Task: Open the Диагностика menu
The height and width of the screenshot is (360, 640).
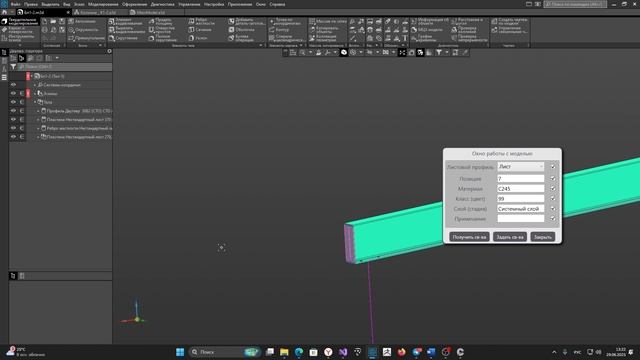Action: pos(162,4)
